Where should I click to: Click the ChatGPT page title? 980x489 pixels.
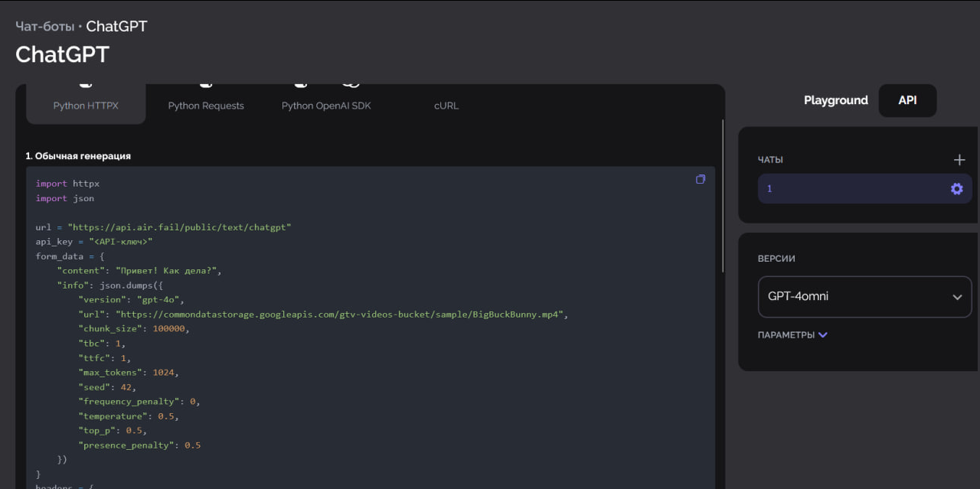tap(63, 54)
